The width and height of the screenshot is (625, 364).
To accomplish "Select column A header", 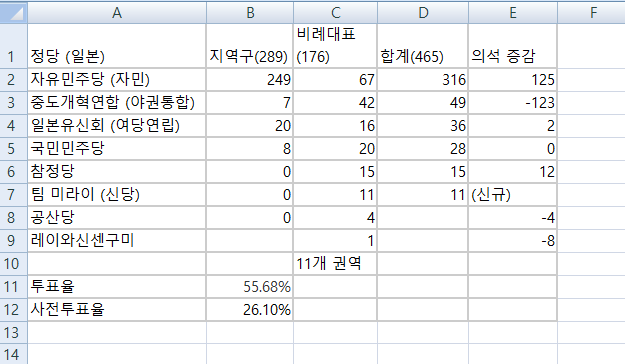I will click(x=117, y=13).
